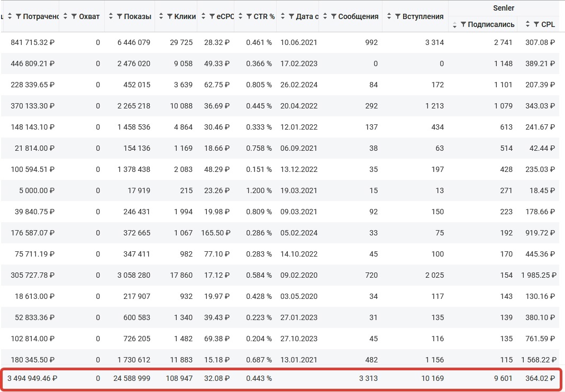The width and height of the screenshot is (565, 392).
Task: Select row with 841 715.32 ₽ spent
Action: click(x=280, y=42)
